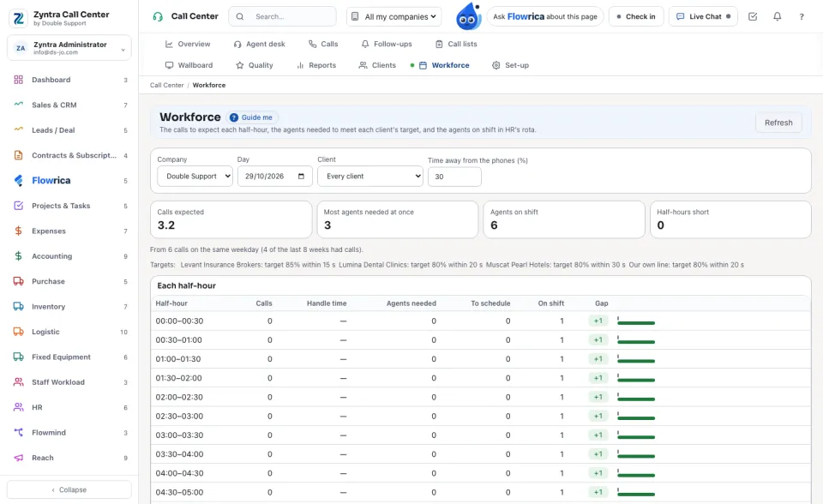Open Company Double Support dropdown
The image size is (823, 504).
[195, 177]
